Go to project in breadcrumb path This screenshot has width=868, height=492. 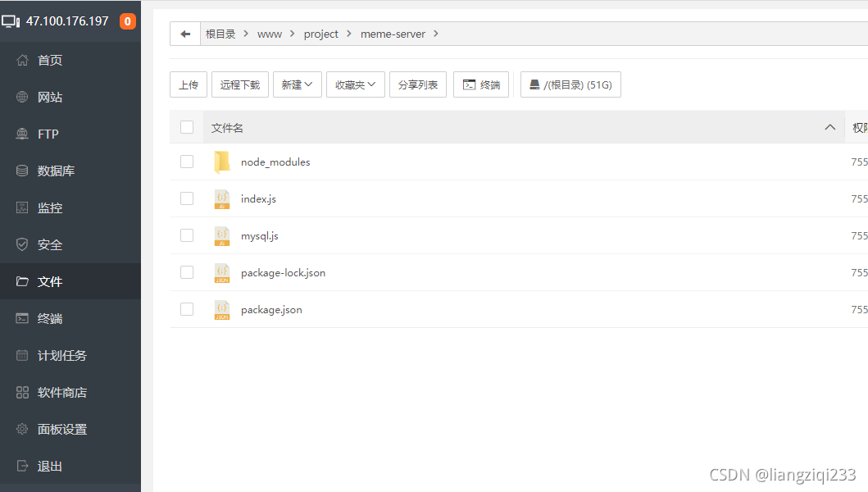[321, 34]
